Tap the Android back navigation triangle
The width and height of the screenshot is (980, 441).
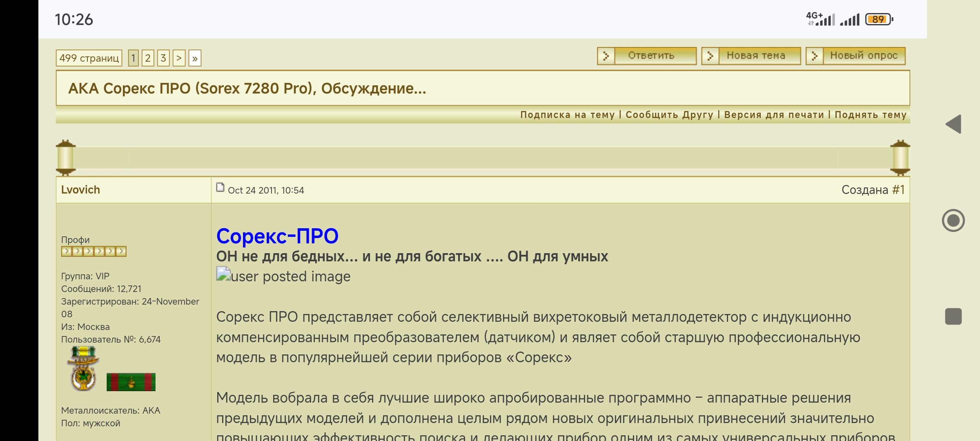tap(953, 124)
